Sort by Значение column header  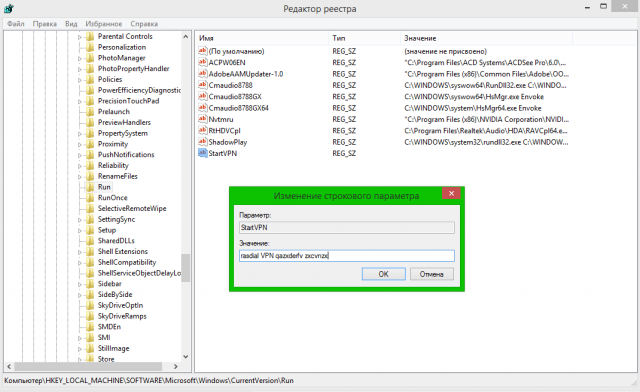click(487, 38)
